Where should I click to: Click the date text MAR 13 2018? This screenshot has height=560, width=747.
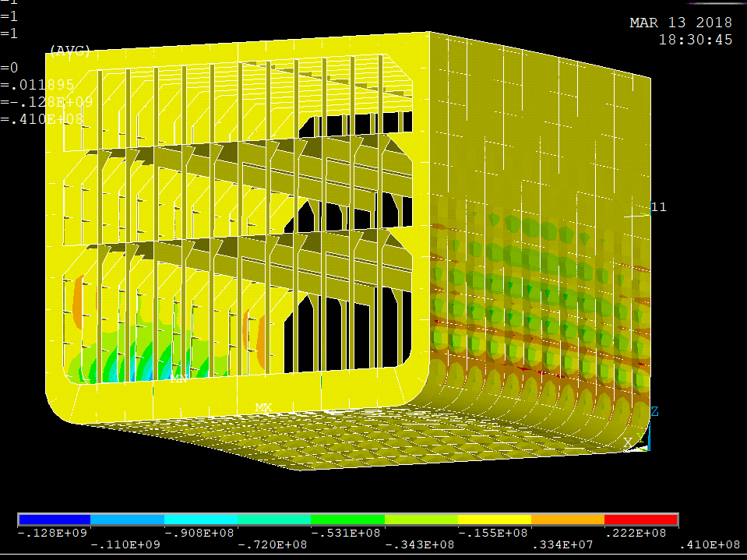point(681,23)
